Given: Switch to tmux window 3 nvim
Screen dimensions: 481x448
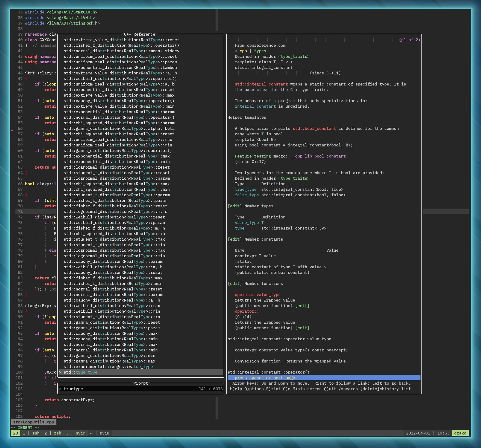Looking at the screenshot, I should coord(75,433).
